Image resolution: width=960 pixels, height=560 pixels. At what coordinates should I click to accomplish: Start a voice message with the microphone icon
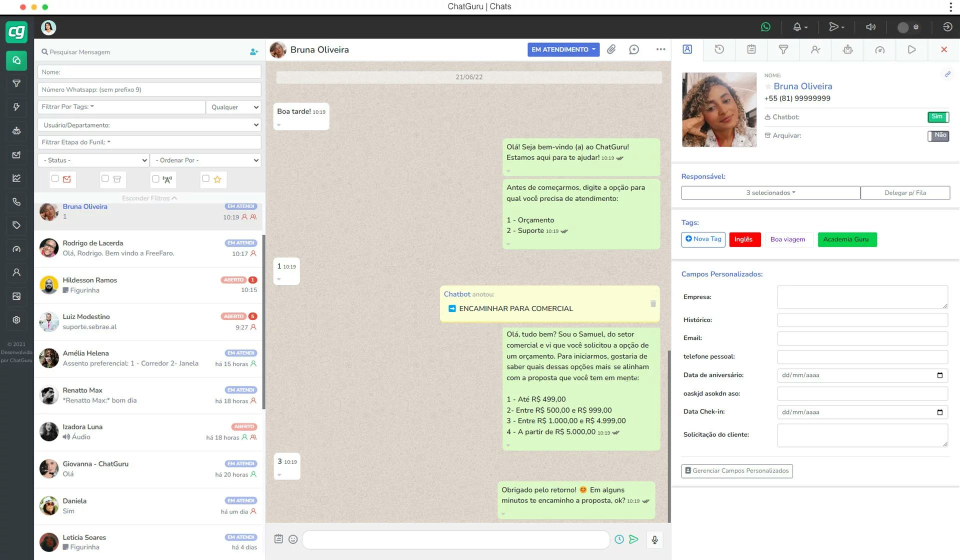pyautogui.click(x=654, y=539)
